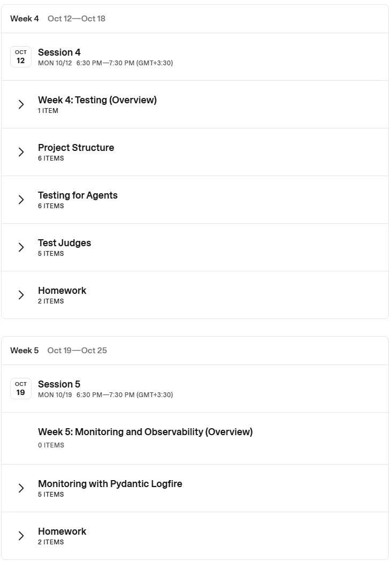Viewport: 392px width, 562px height.
Task: Click the Oct 12 calendar date icon
Action: [21, 57]
